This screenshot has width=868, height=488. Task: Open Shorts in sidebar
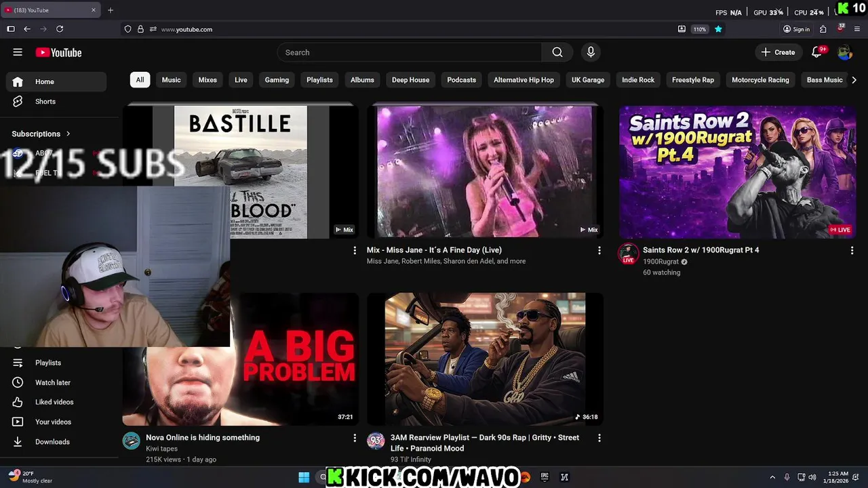[56, 101]
